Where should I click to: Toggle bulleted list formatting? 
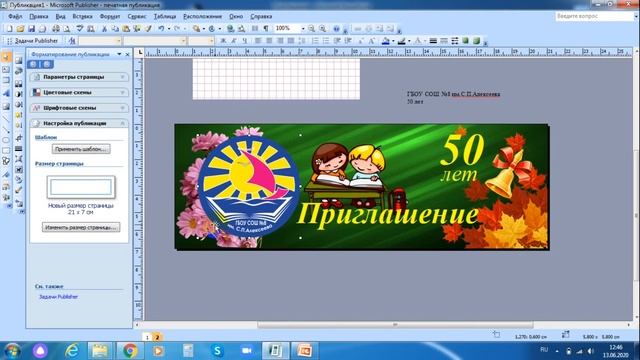click(x=326, y=41)
